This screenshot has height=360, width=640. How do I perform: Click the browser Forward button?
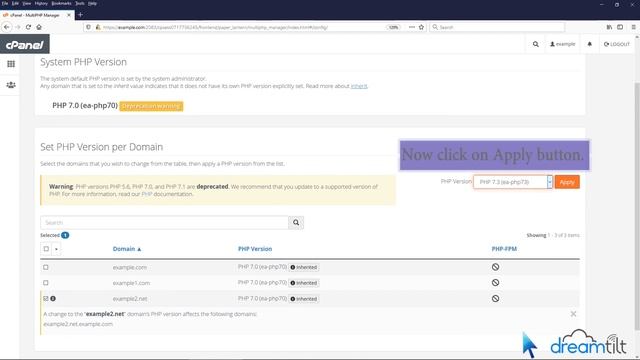[x=18, y=27]
